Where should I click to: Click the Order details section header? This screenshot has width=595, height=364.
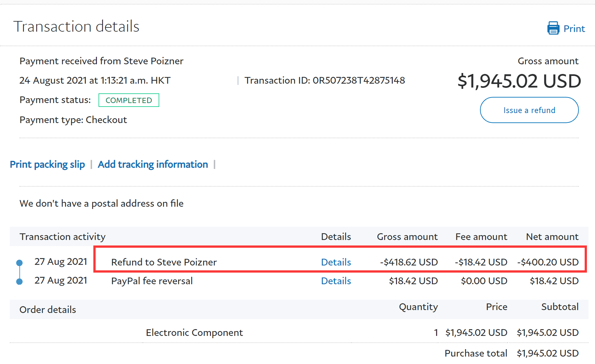[48, 309]
